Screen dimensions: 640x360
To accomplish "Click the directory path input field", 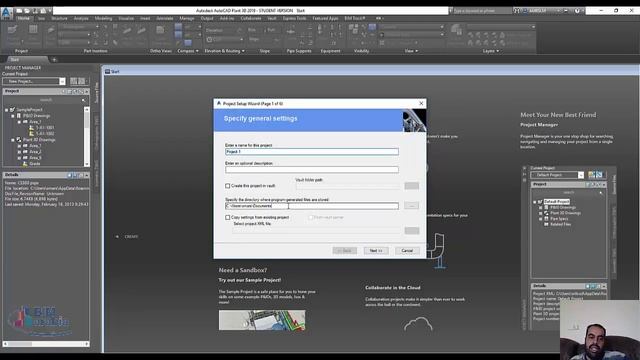I will pos(312,206).
